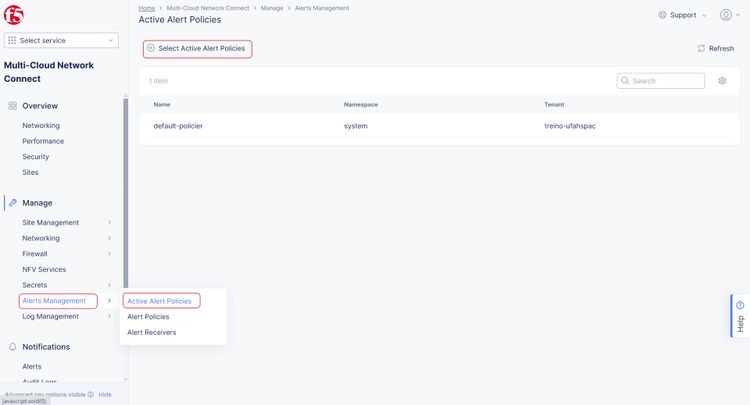Screen dimensions: 750x405
Task: Select Alert Receivers from the submenu
Action: 151,332
